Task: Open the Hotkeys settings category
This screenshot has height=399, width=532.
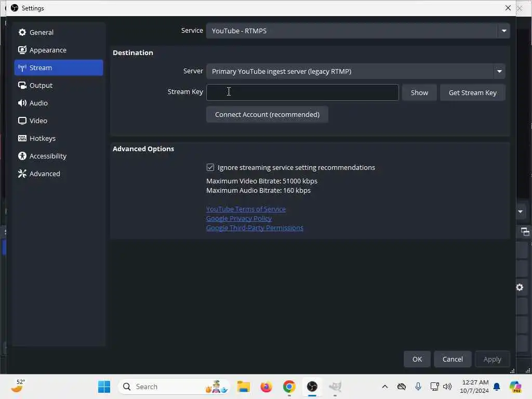Action: pyautogui.click(x=58, y=138)
